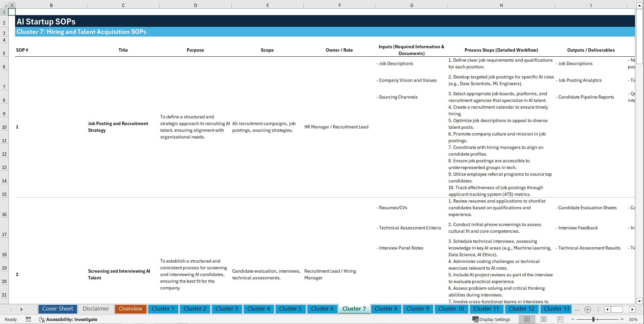Open the Disclaimer sheet
This screenshot has width=644, height=324.
click(96, 309)
